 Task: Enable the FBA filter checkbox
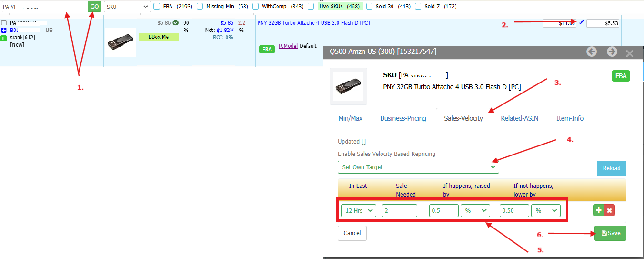coord(157,6)
